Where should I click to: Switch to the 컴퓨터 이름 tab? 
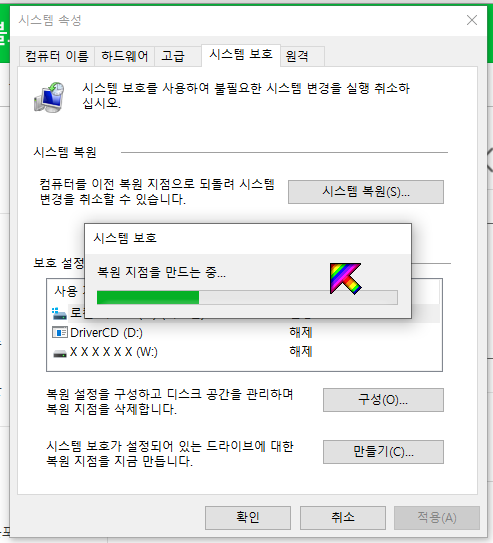(57, 56)
